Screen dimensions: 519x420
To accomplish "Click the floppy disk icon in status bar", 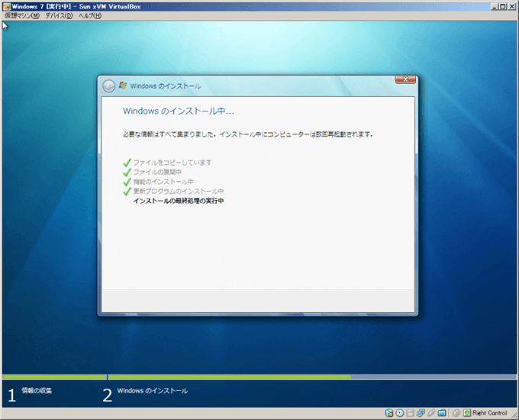I will tap(410, 413).
